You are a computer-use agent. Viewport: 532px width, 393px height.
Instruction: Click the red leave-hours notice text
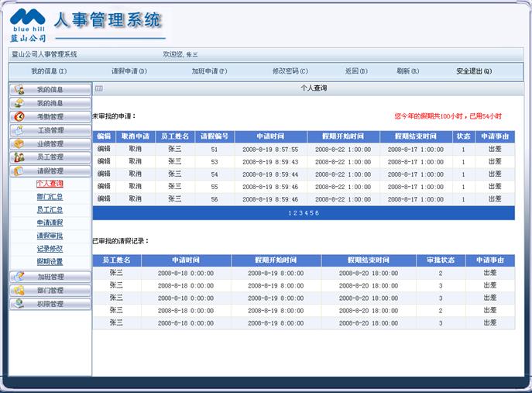click(448, 116)
